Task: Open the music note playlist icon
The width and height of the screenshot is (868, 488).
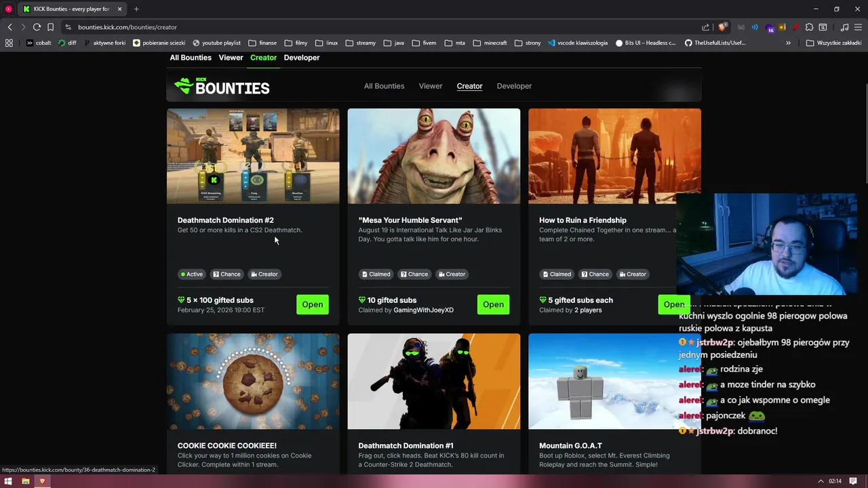Action: 844,27
